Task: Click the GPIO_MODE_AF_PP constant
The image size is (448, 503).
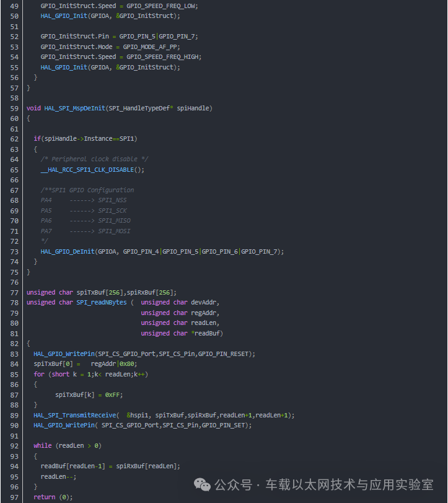Action: point(150,47)
